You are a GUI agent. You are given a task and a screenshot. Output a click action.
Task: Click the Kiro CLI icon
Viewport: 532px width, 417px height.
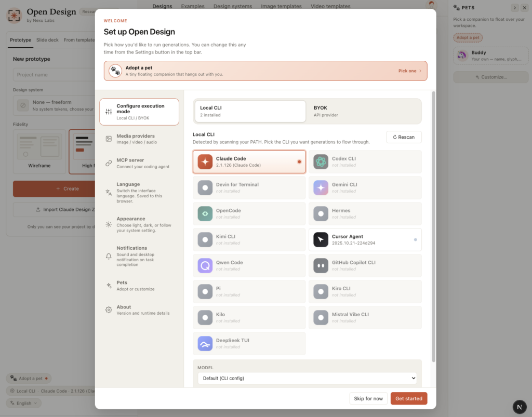(321, 291)
